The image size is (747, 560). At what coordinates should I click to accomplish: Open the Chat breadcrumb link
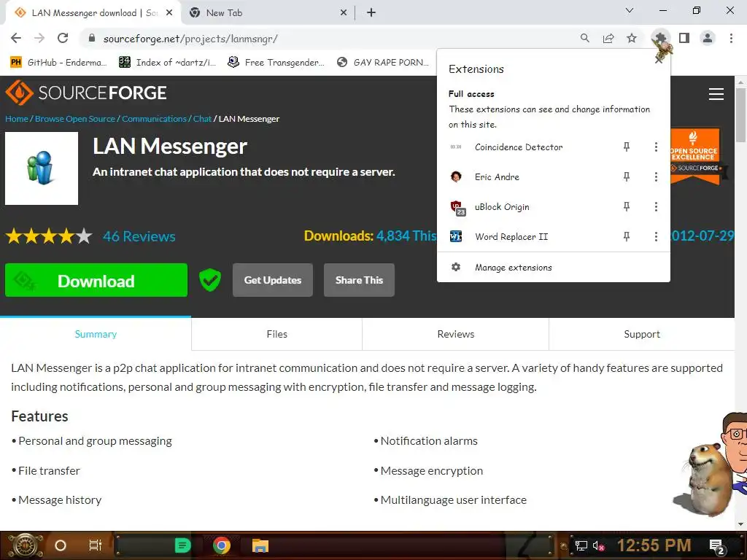pyautogui.click(x=202, y=119)
